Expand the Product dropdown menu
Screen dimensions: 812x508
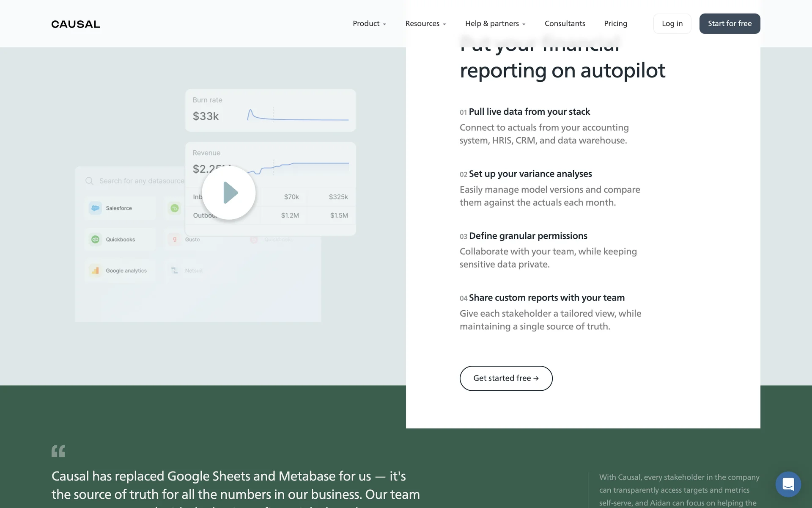[369, 24]
